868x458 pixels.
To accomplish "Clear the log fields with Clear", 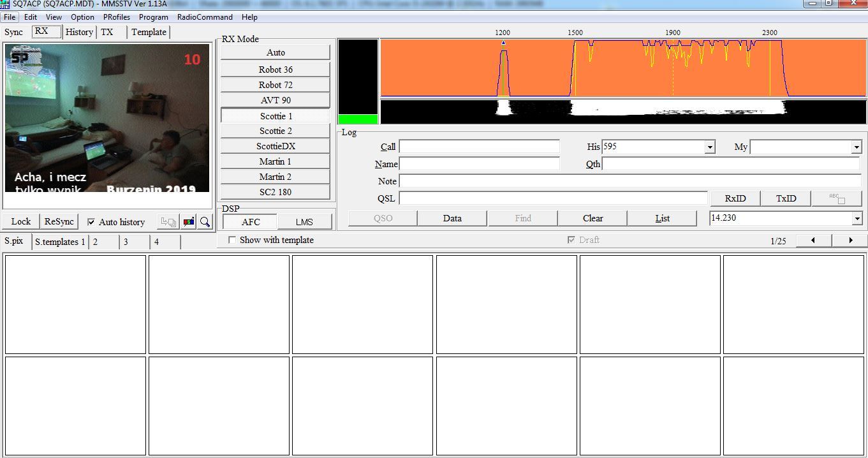I will tap(592, 218).
